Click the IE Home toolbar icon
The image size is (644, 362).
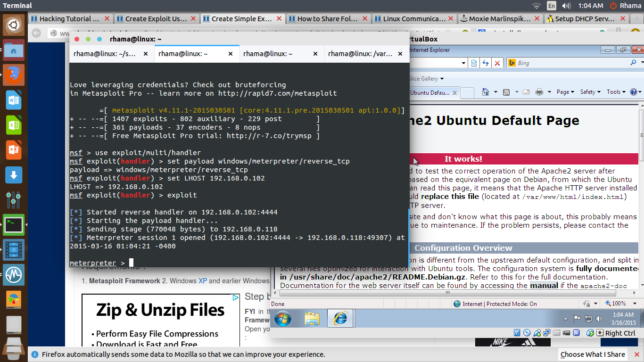[485, 92]
